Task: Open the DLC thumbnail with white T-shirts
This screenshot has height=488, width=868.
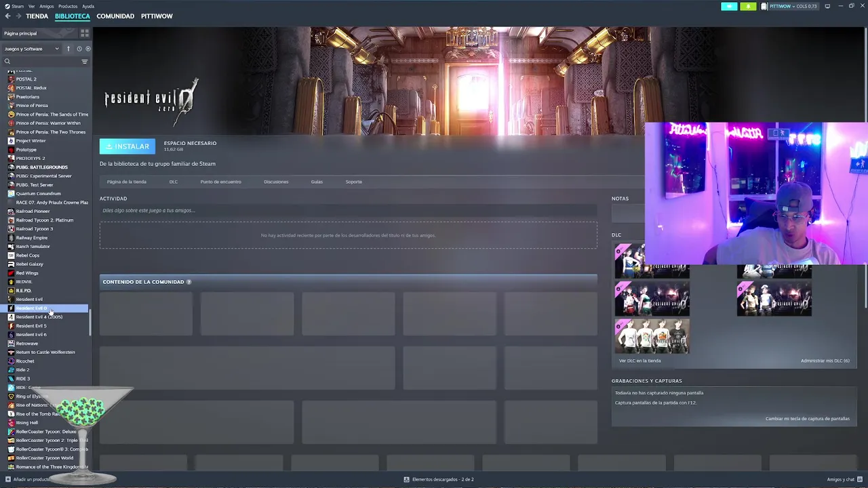Action: (652, 336)
